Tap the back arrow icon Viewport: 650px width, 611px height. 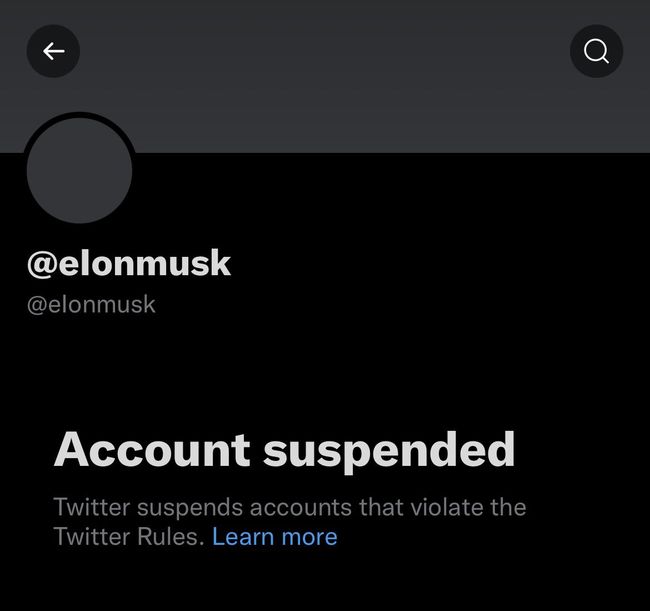pyautogui.click(x=53, y=51)
